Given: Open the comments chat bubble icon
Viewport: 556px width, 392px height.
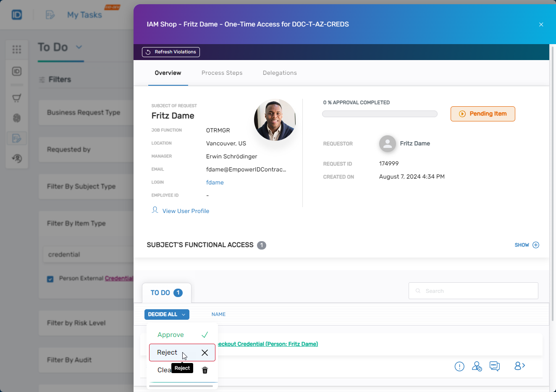Looking at the screenshot, I should coord(495,366).
